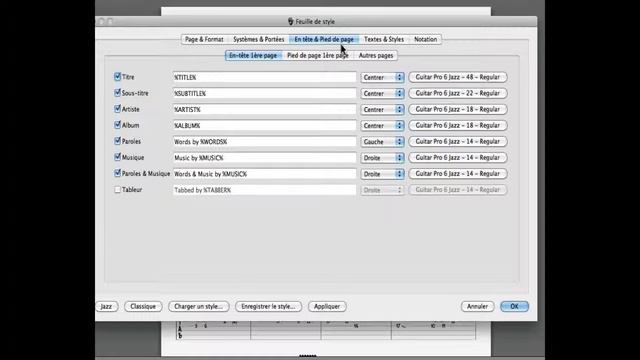Switch to Page & Format tab
Screen dimensions: 640x360
coord(204,39)
